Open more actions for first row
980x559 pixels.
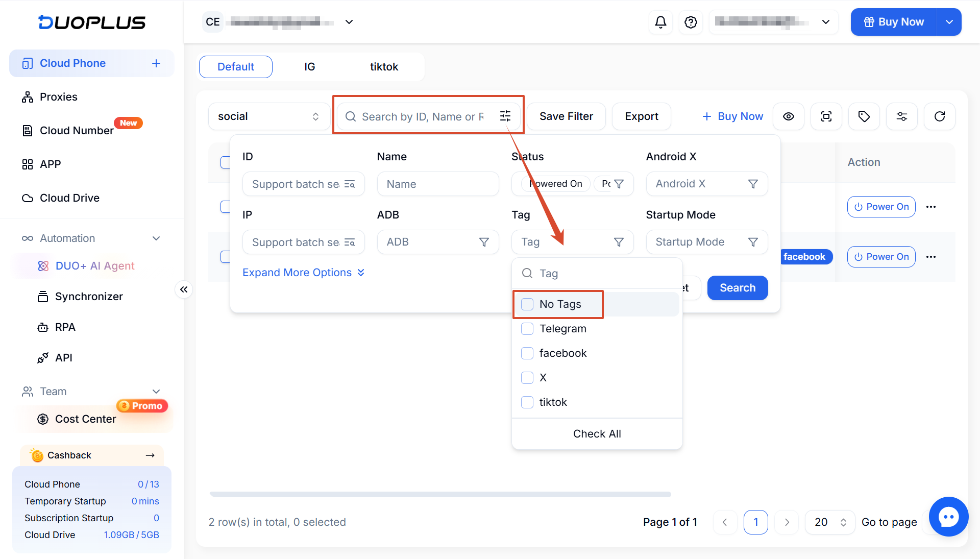pos(931,207)
